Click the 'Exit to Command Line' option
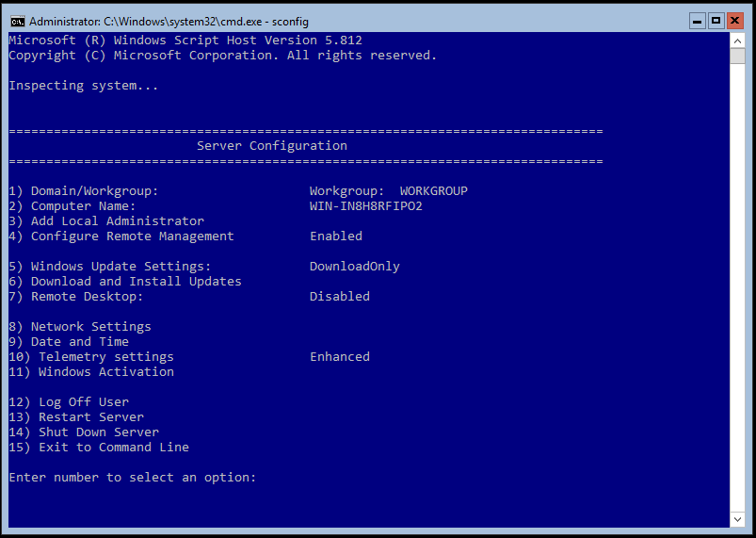 click(113, 448)
